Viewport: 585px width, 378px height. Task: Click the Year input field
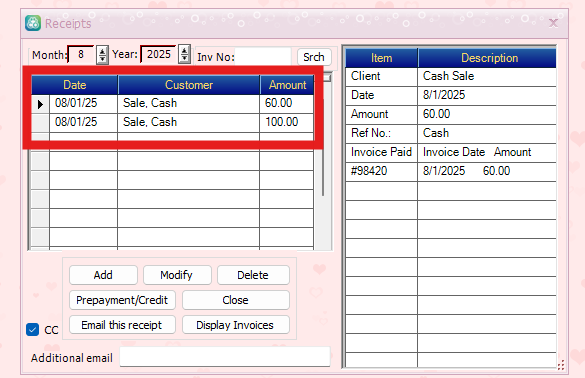pos(159,54)
